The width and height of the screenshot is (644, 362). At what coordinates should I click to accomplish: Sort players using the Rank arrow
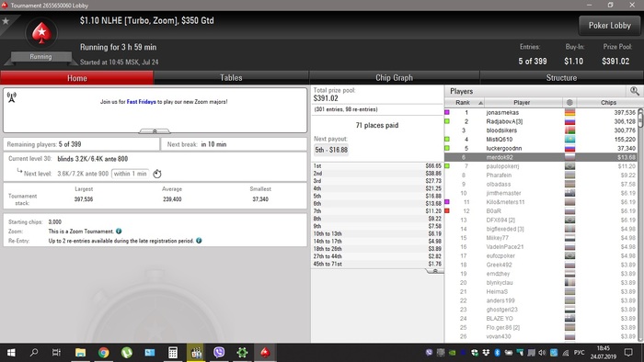[480, 103]
